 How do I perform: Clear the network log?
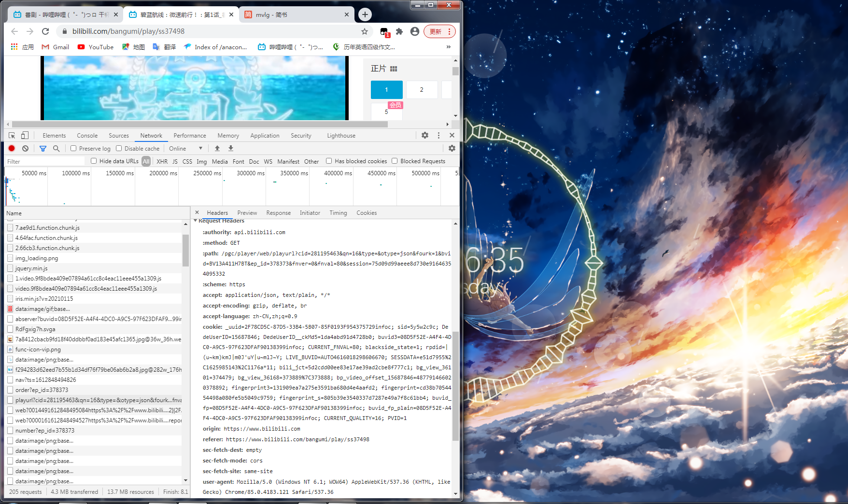tap(25, 149)
